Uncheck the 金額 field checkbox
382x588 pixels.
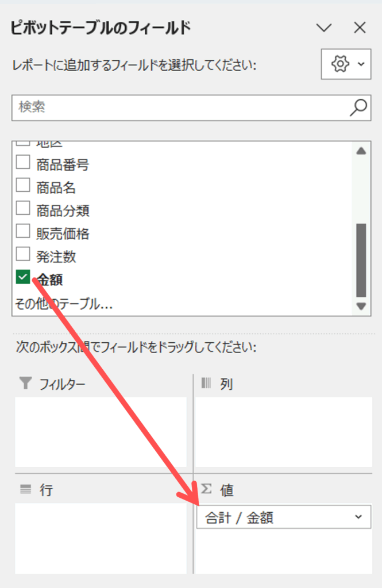(x=23, y=277)
